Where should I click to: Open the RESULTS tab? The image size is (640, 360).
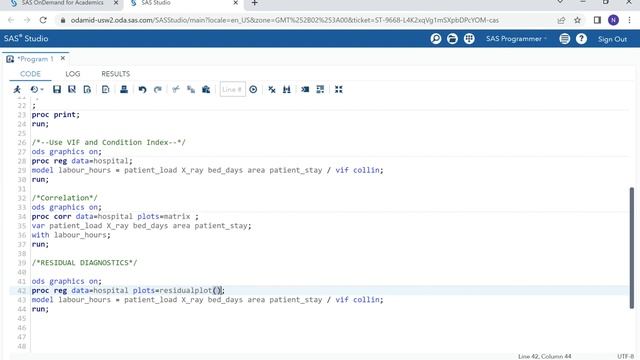click(x=116, y=74)
